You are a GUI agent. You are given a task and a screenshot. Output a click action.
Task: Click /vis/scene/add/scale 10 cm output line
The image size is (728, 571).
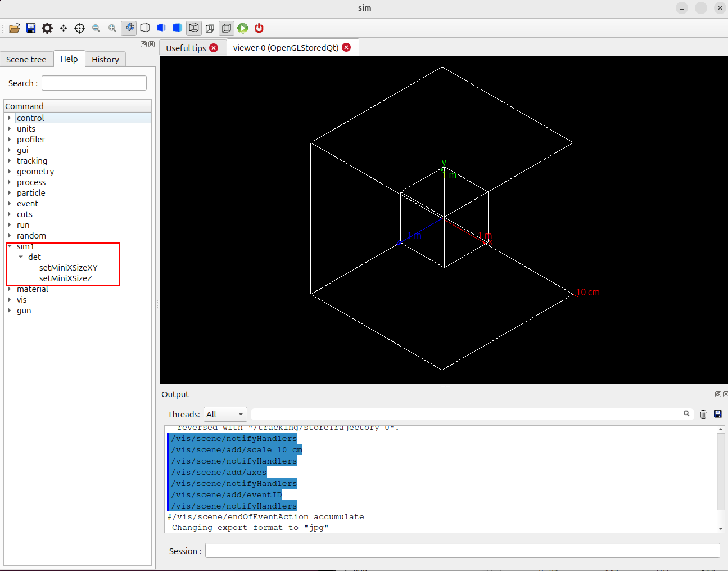point(237,450)
